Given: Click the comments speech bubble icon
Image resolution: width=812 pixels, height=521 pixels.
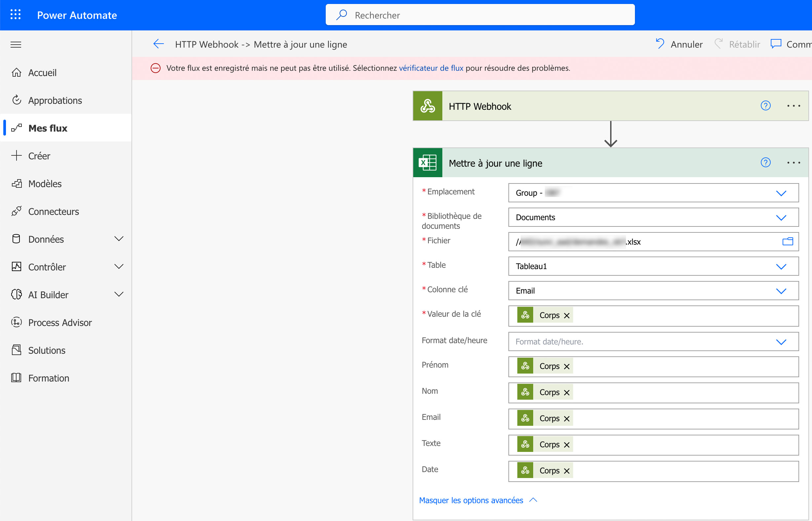Looking at the screenshot, I should [776, 44].
